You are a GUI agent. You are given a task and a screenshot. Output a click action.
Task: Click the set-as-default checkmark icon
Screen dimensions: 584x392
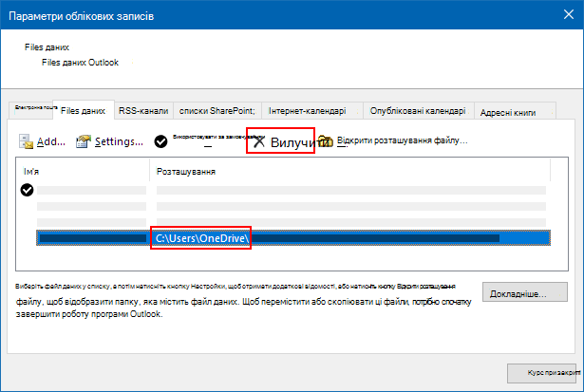160,141
